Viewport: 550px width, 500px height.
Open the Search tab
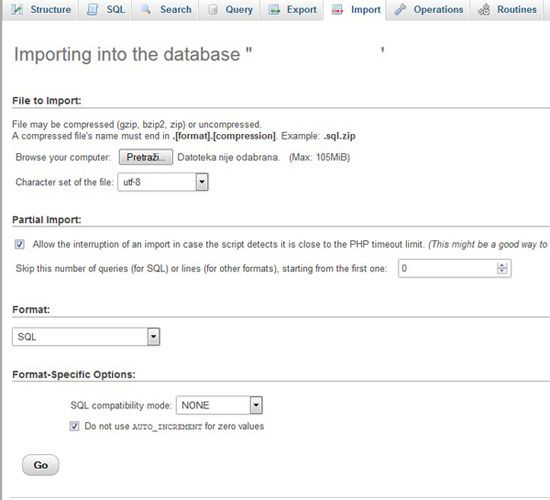(166, 9)
